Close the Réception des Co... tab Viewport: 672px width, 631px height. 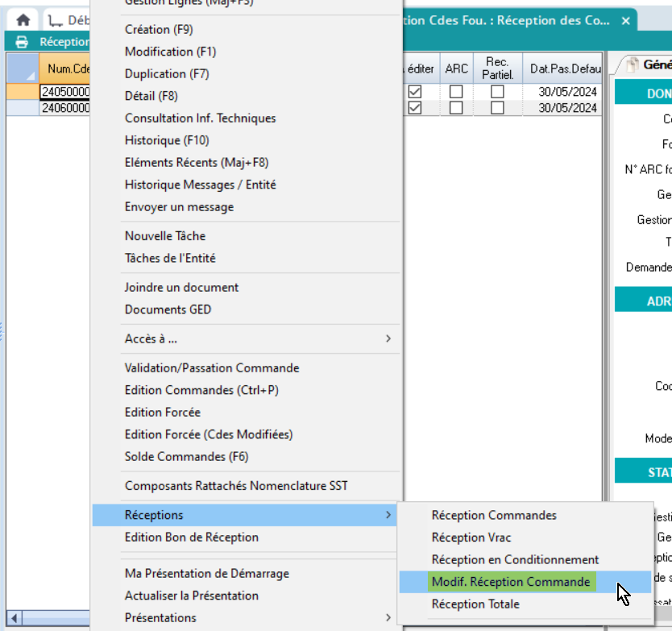pos(625,21)
